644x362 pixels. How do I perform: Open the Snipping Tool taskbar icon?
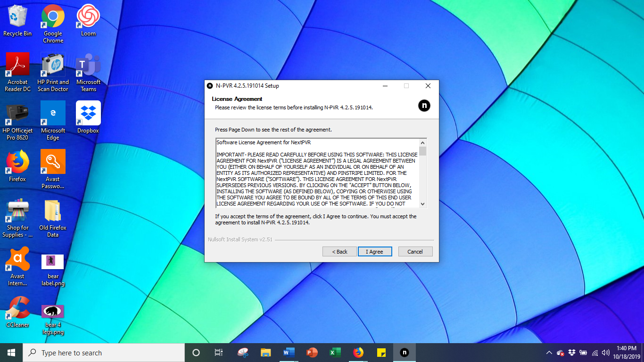[243, 353]
